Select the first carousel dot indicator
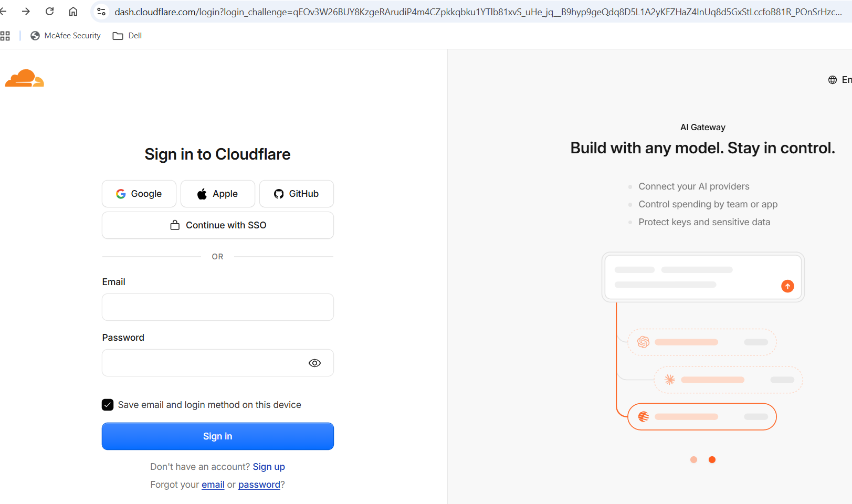 tap(693, 459)
